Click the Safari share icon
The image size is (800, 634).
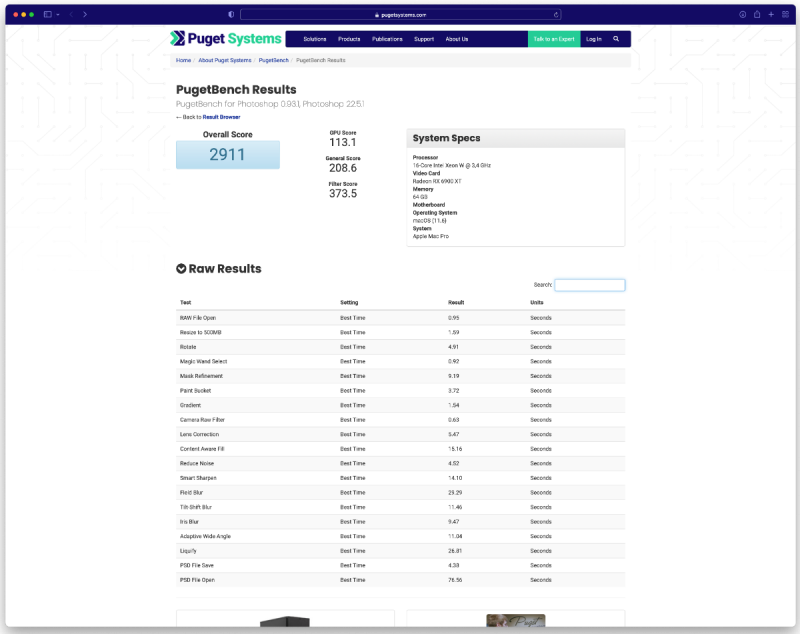[x=757, y=14]
